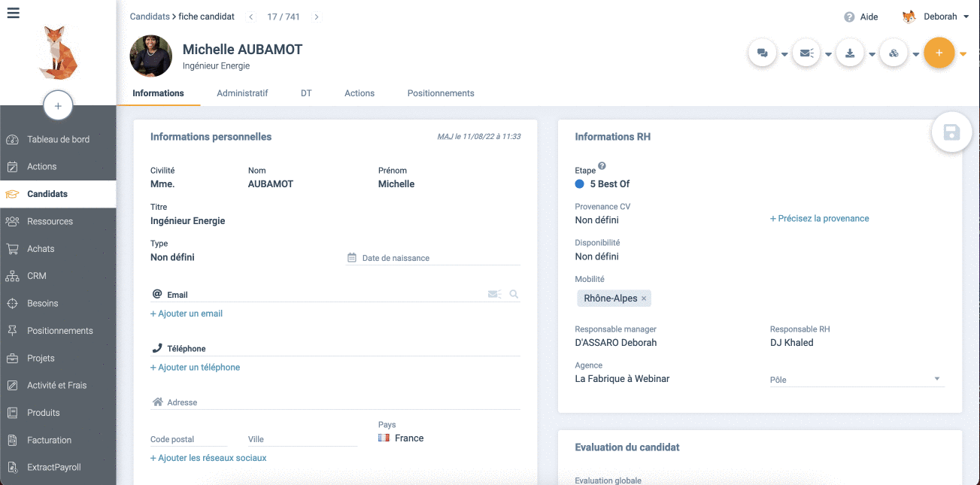Image resolution: width=980 pixels, height=485 pixels.
Task: Click the DJ Khaled responsable RH value
Action: click(x=792, y=343)
